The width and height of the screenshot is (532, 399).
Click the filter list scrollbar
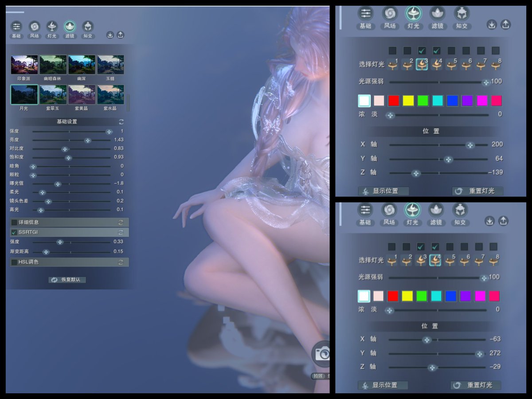pos(128,102)
